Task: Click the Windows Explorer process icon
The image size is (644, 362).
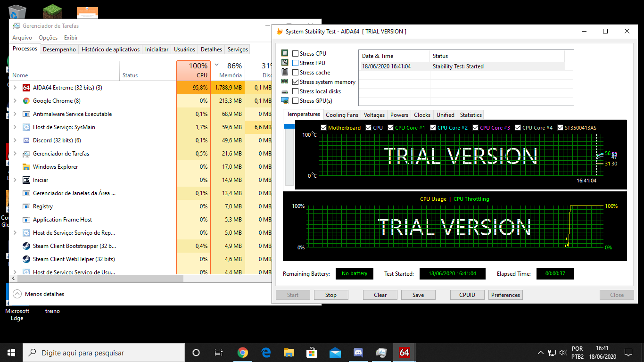Action: coord(26,167)
